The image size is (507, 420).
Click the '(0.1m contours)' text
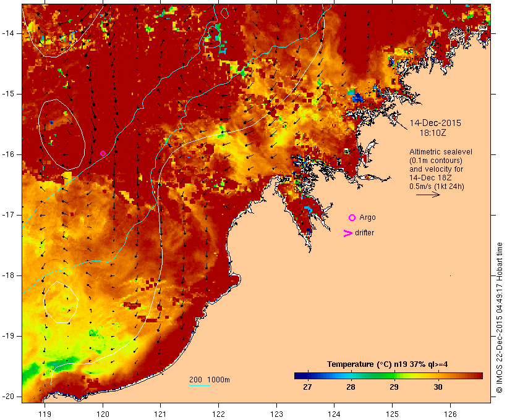click(436, 161)
